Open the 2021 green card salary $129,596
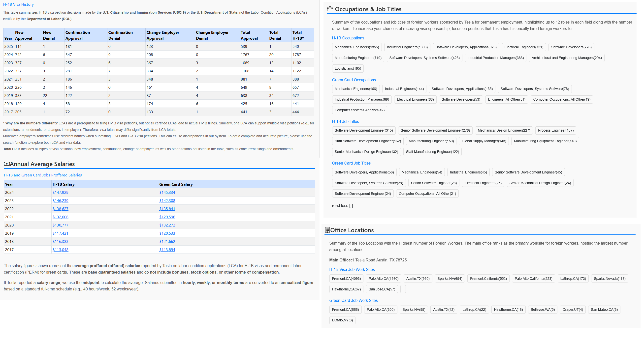Viewport: 644px width, 339px height. coord(167,217)
